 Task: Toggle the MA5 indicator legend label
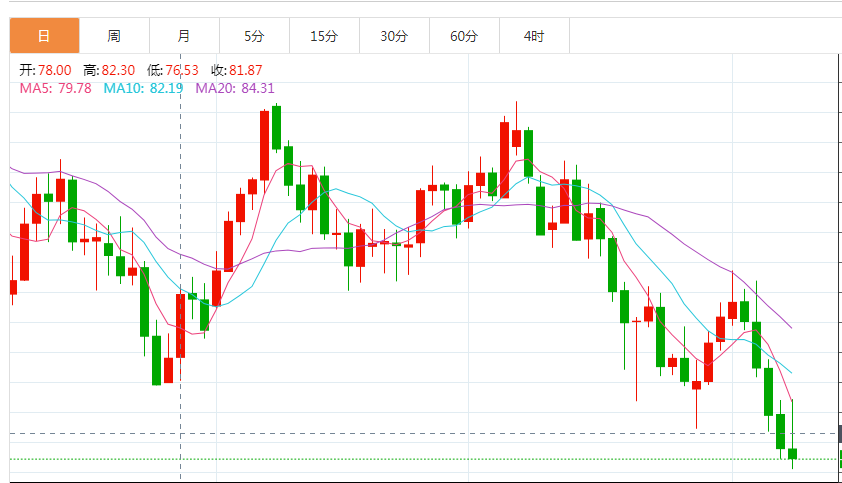pyautogui.click(x=55, y=88)
